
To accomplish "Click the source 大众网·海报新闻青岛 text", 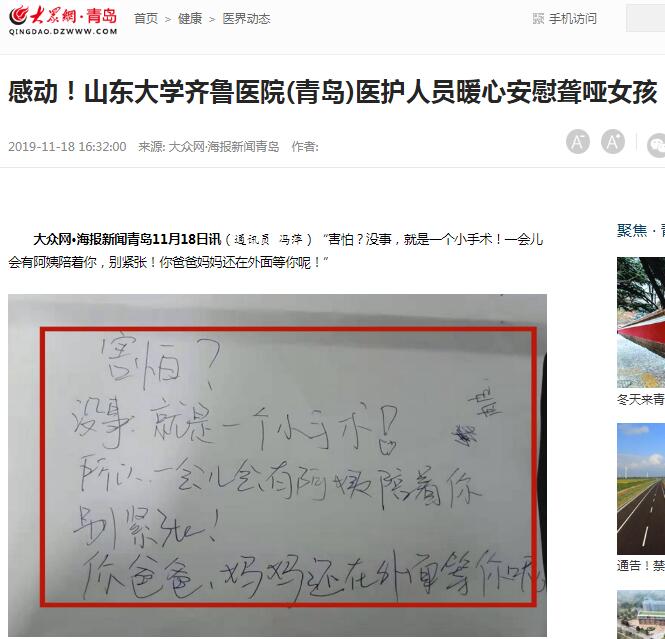I will [x=224, y=147].
